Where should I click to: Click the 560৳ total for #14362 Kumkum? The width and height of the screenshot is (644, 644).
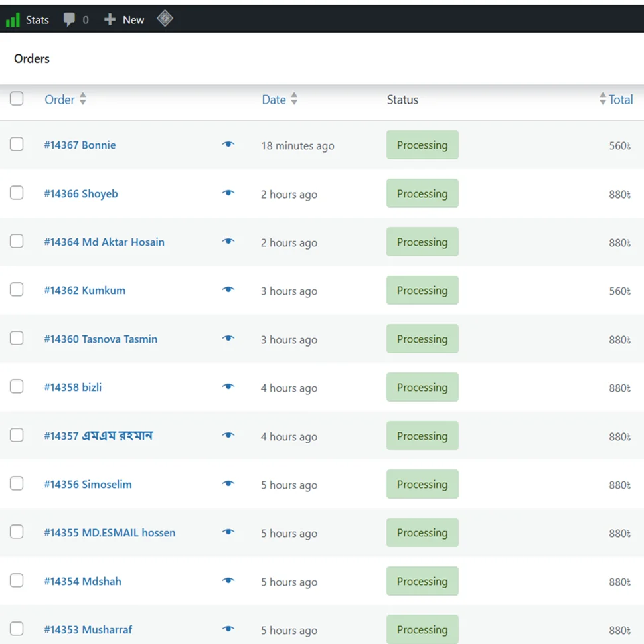[x=620, y=291]
